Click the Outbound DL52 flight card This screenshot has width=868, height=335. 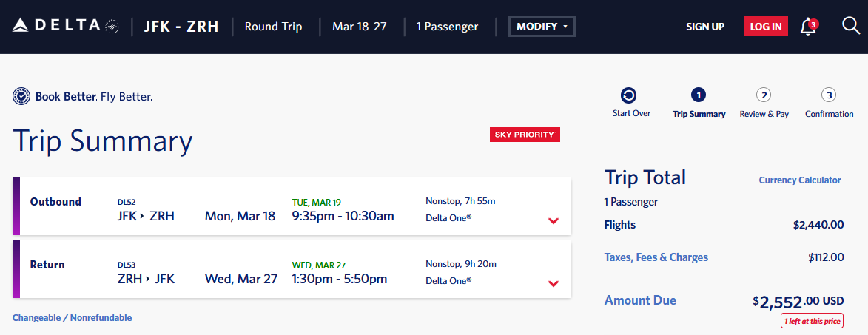tap(292, 206)
